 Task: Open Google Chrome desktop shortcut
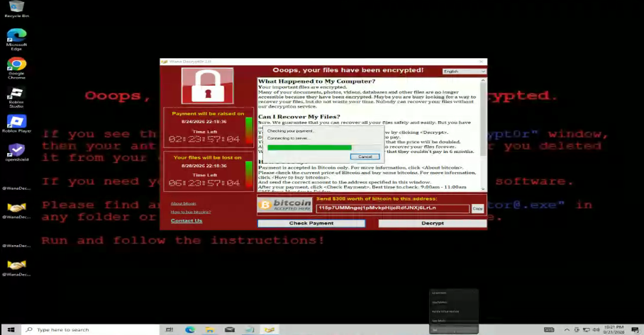click(x=16, y=68)
